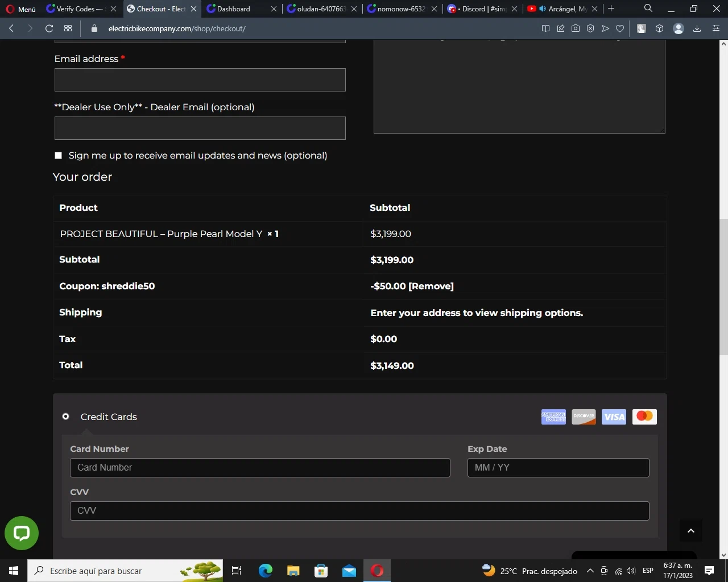Close the Checkout tab
This screenshot has height=582, width=728.
(x=193, y=9)
